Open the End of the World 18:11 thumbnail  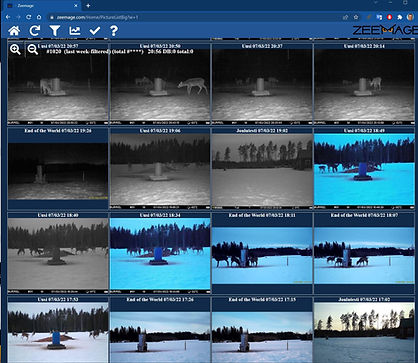click(262, 256)
